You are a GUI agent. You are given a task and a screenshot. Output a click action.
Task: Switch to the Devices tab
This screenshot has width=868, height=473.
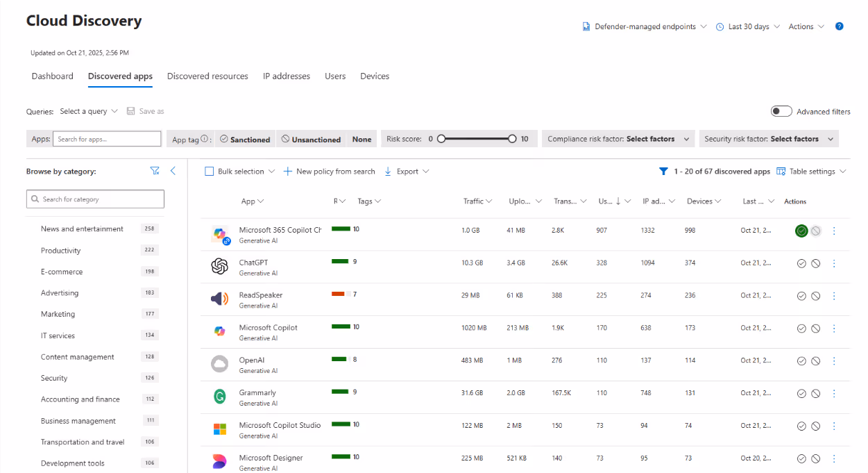coord(375,76)
